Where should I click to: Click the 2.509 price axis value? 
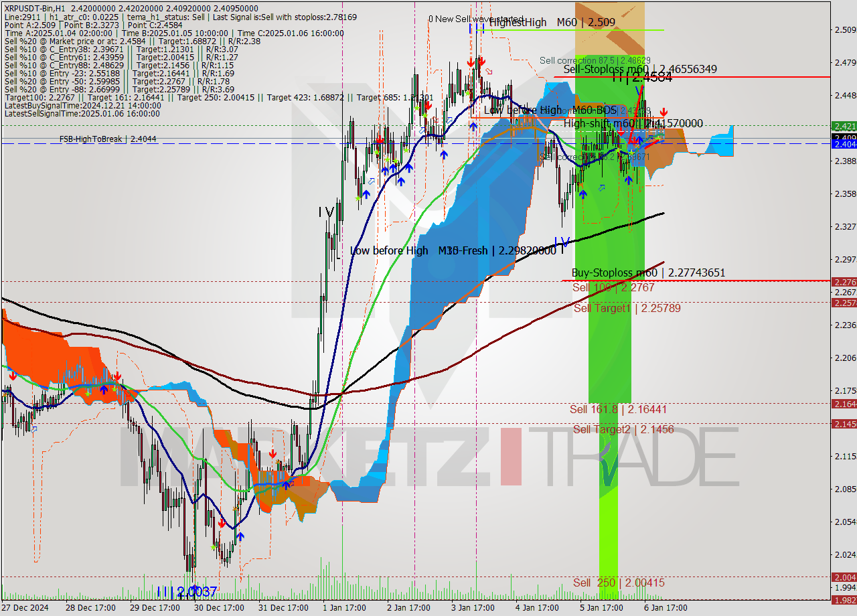click(x=845, y=29)
